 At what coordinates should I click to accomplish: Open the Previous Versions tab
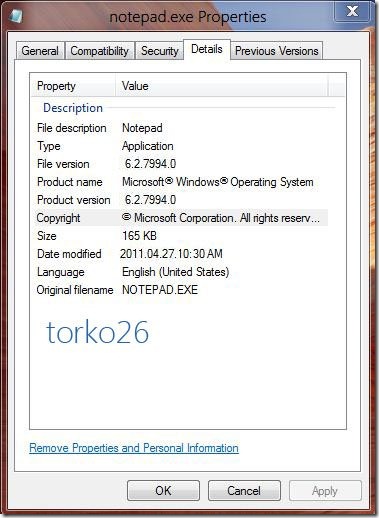click(x=277, y=51)
